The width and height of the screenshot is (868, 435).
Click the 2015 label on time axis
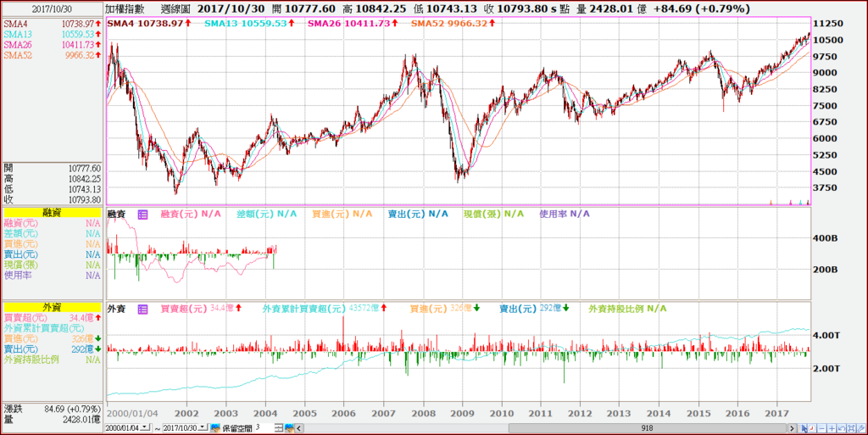pos(698,414)
